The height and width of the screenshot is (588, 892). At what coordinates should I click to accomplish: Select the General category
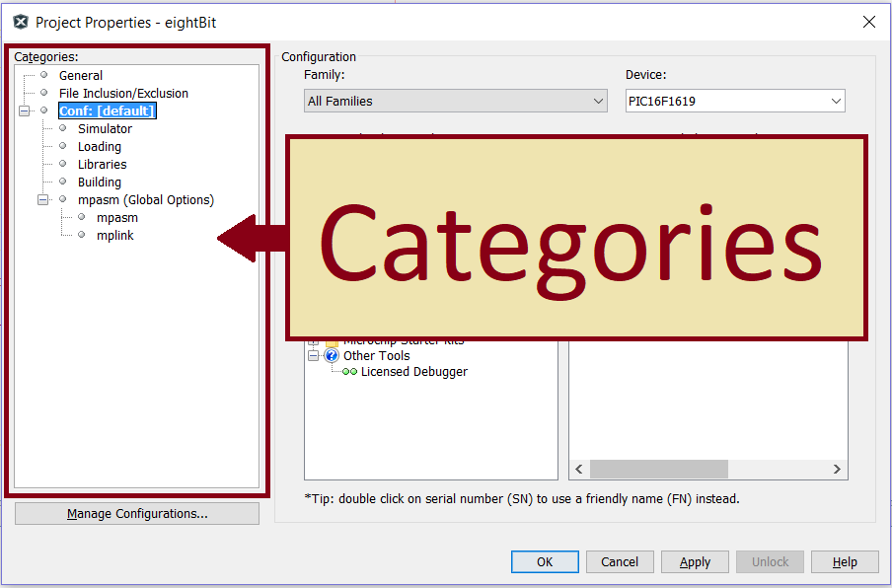coord(80,75)
